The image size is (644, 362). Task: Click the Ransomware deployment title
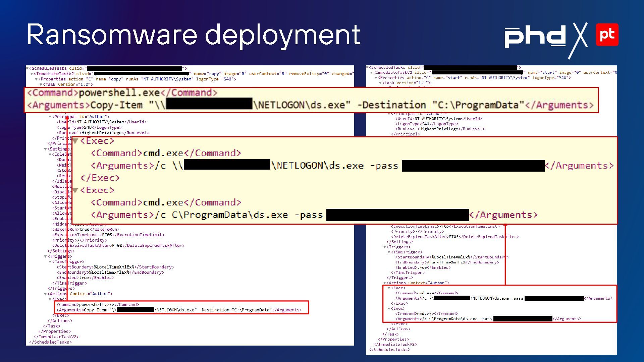pos(193,35)
